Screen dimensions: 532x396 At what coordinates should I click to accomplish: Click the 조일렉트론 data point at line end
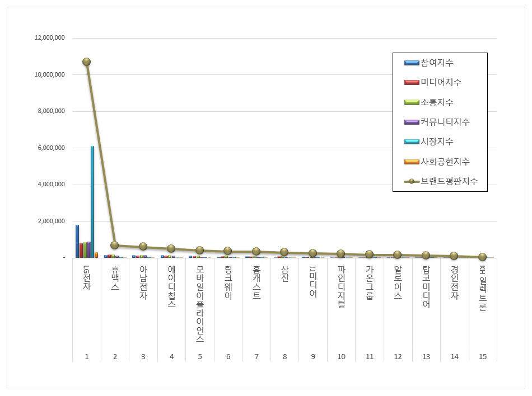(482, 257)
